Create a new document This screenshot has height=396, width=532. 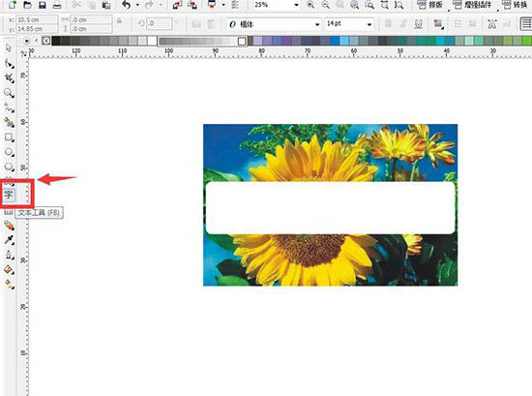(13, 5)
